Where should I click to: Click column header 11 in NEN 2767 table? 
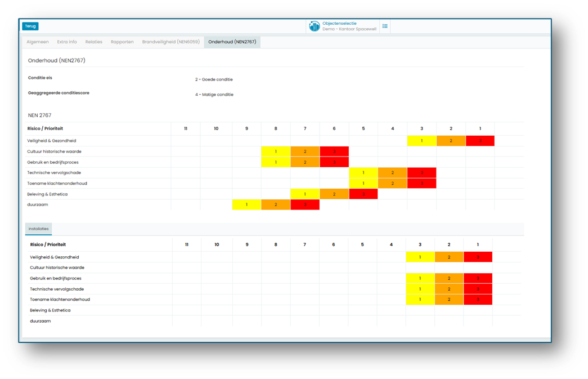[186, 128]
